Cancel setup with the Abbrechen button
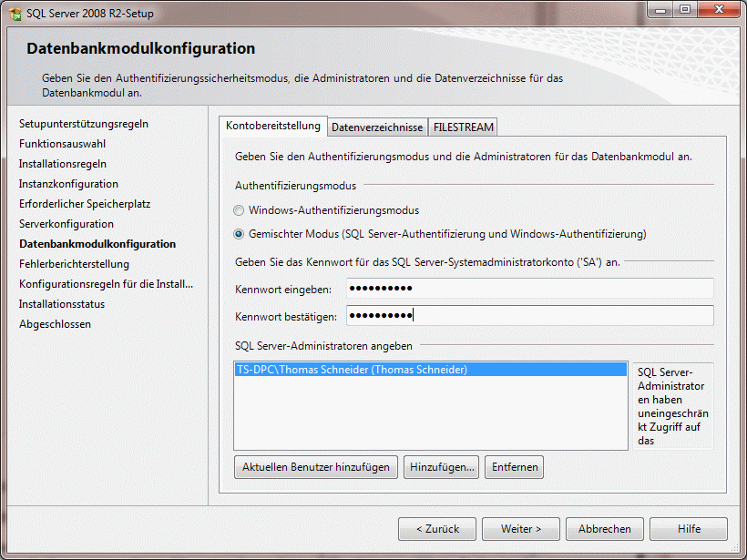Viewport: 747px width, 560px height. (605, 529)
